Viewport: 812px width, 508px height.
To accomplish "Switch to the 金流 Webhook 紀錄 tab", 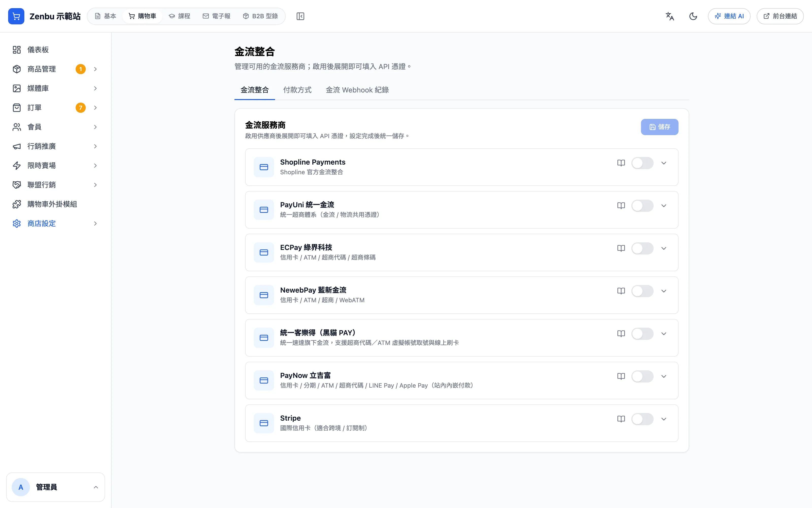I will [x=357, y=90].
